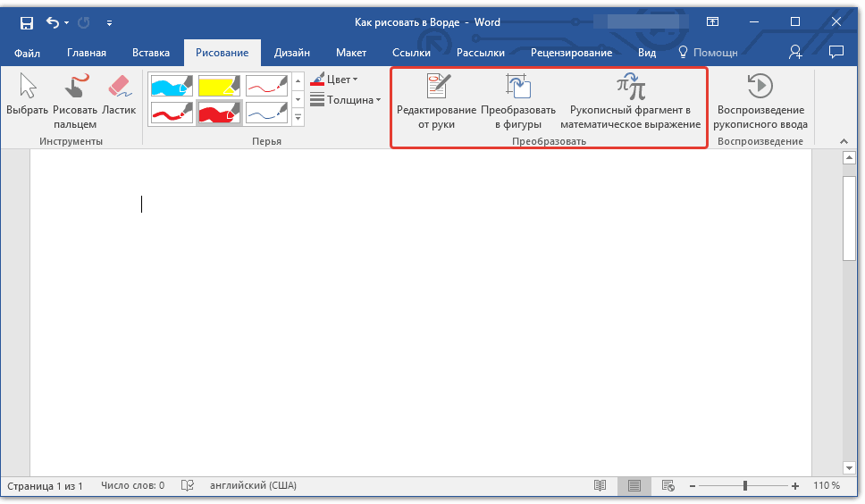Switch to Read Mode view in status bar
Screen dimensions: 865x504
click(x=600, y=486)
